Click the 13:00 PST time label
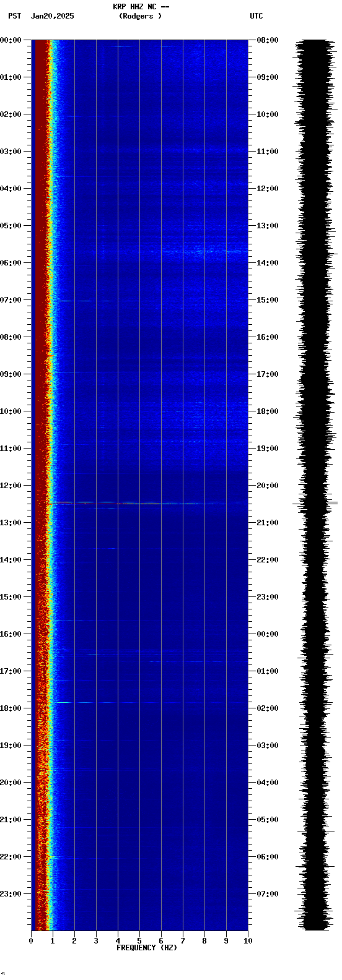The height and width of the screenshot is (980, 342). point(11,523)
